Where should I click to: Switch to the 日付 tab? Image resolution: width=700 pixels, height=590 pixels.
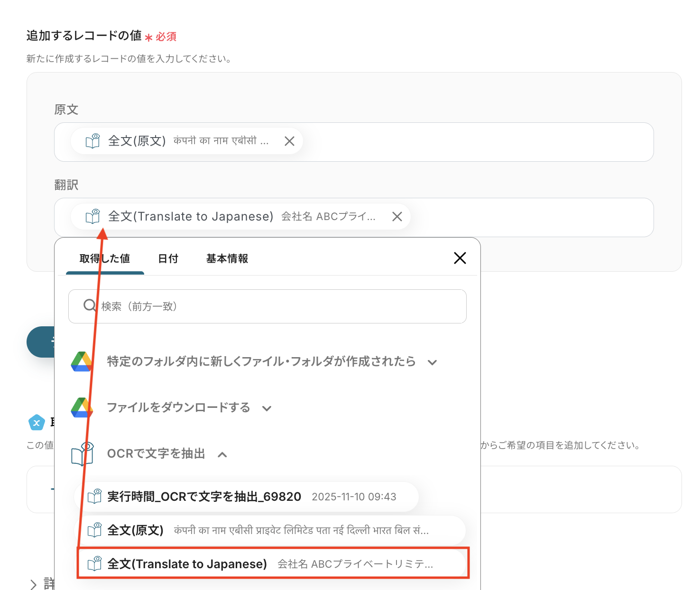168,258
